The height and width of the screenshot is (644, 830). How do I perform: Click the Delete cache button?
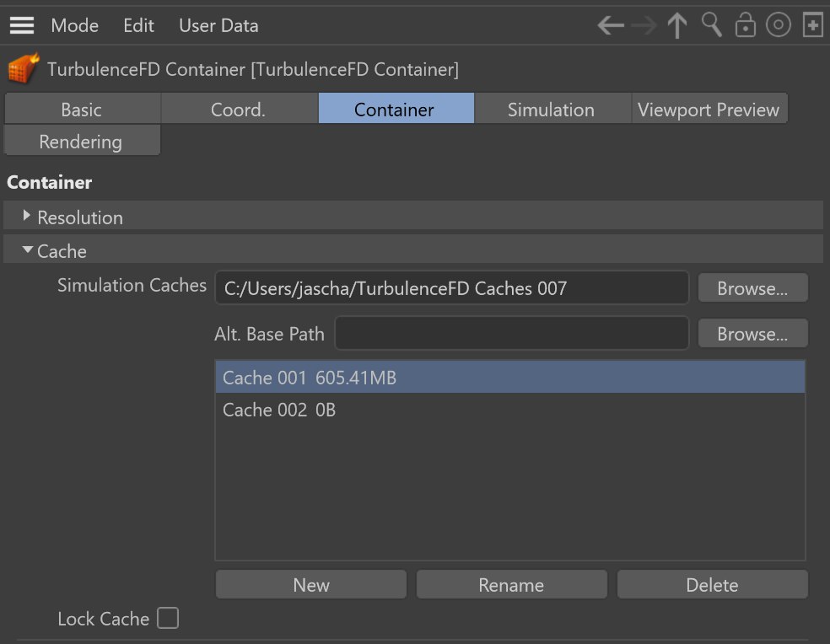point(713,584)
